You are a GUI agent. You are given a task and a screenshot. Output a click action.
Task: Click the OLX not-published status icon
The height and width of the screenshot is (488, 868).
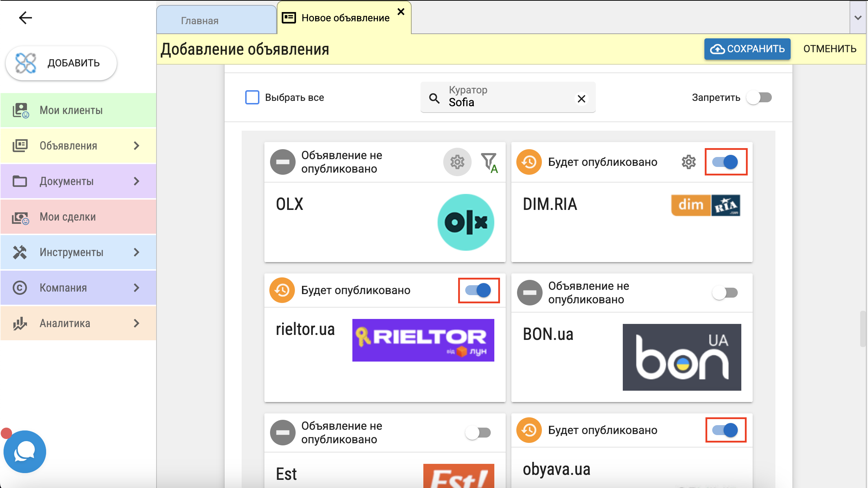[x=283, y=162]
